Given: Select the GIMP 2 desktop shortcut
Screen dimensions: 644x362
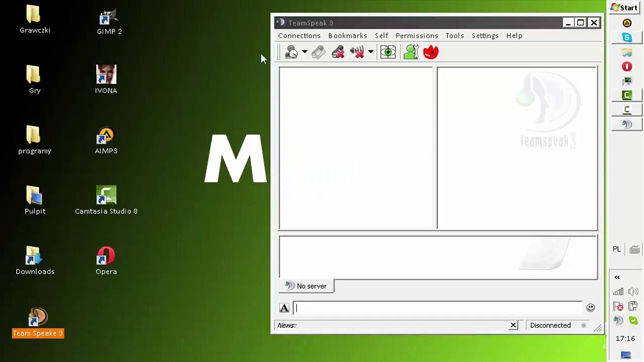Looking at the screenshot, I should (x=109, y=21).
